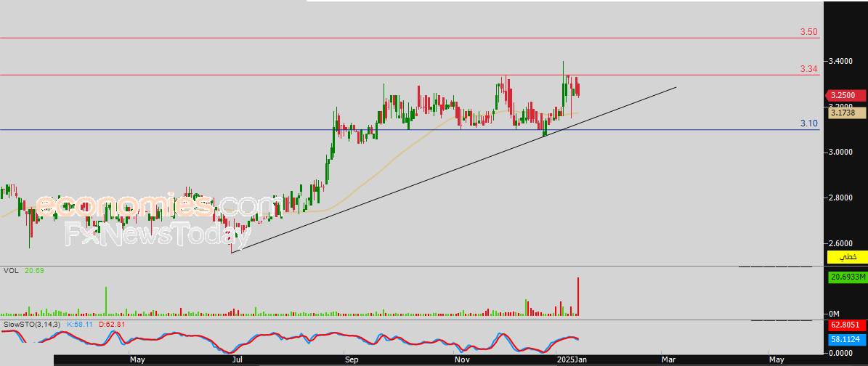The image size is (868, 366).
Task: Click the 0M volume axis label
Action: tap(834, 314)
